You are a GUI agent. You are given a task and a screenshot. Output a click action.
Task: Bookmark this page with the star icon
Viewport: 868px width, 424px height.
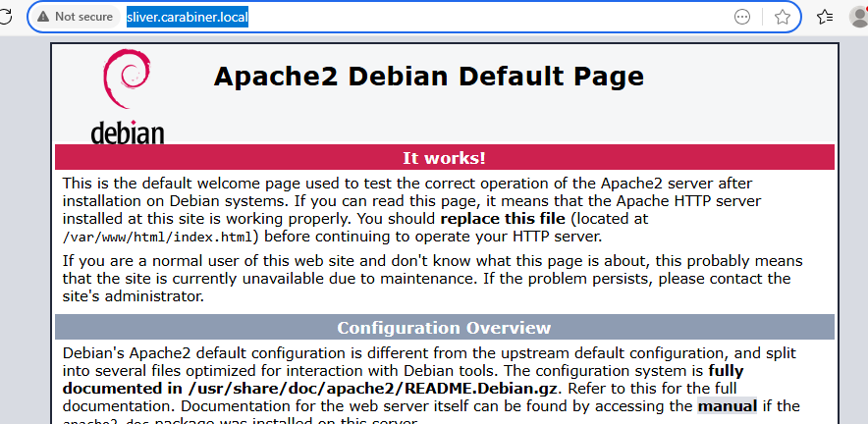point(782,17)
